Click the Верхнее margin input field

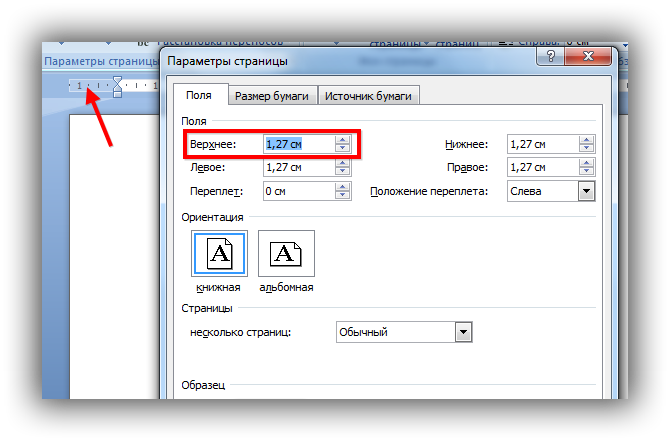pos(299,144)
